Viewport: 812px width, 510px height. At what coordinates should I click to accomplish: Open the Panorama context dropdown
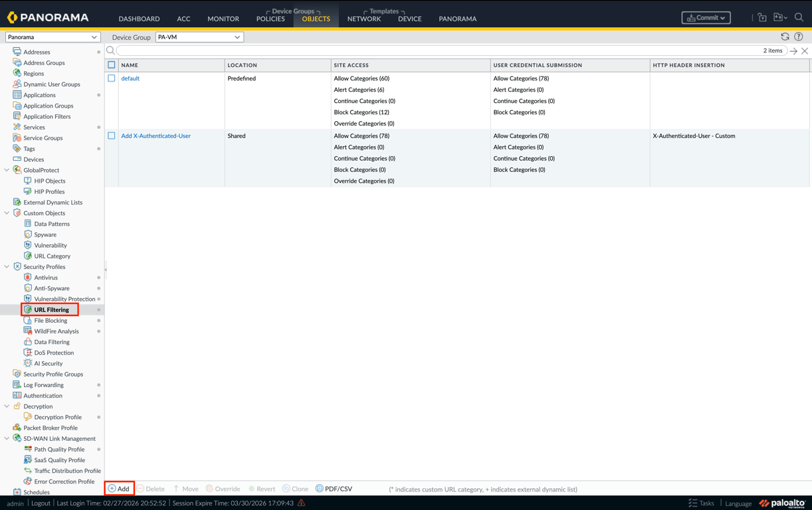tap(52, 37)
